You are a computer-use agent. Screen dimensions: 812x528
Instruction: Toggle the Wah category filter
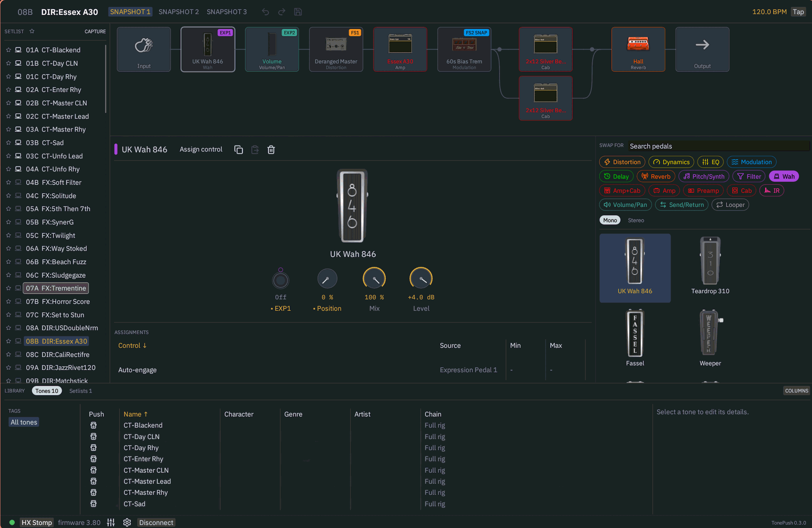pyautogui.click(x=784, y=176)
